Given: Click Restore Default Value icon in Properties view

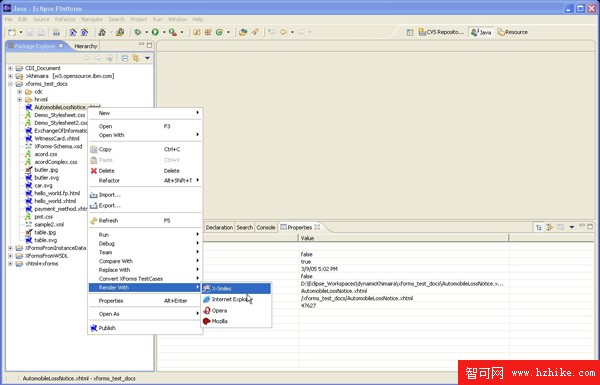Looking at the screenshot, I should [x=560, y=227].
